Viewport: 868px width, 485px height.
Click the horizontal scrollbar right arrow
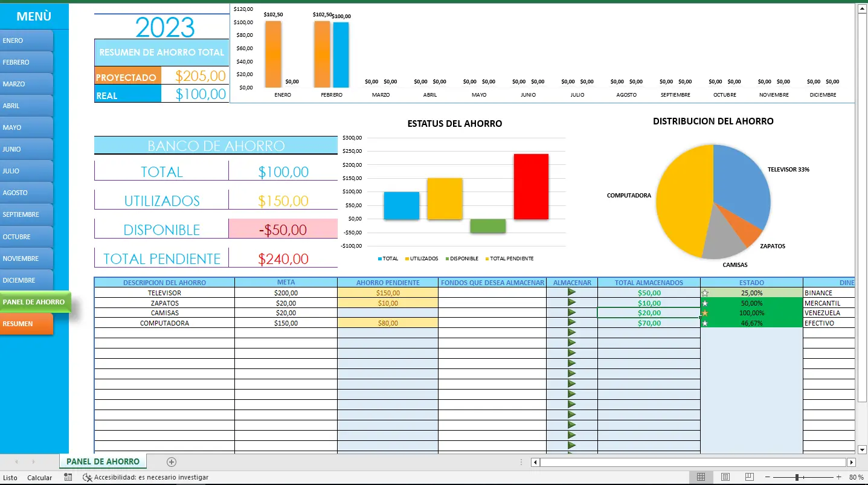852,463
